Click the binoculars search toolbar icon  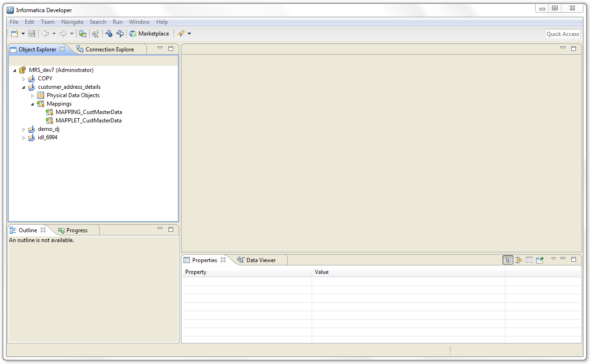95,34
